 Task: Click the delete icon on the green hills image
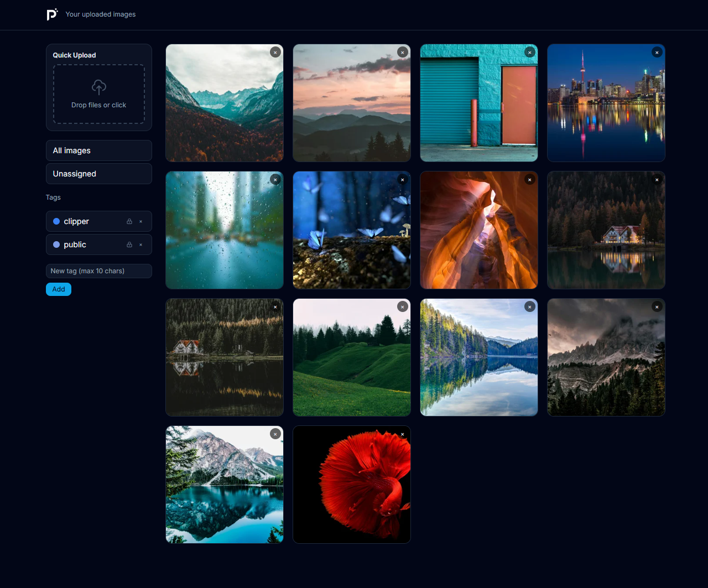click(x=402, y=306)
